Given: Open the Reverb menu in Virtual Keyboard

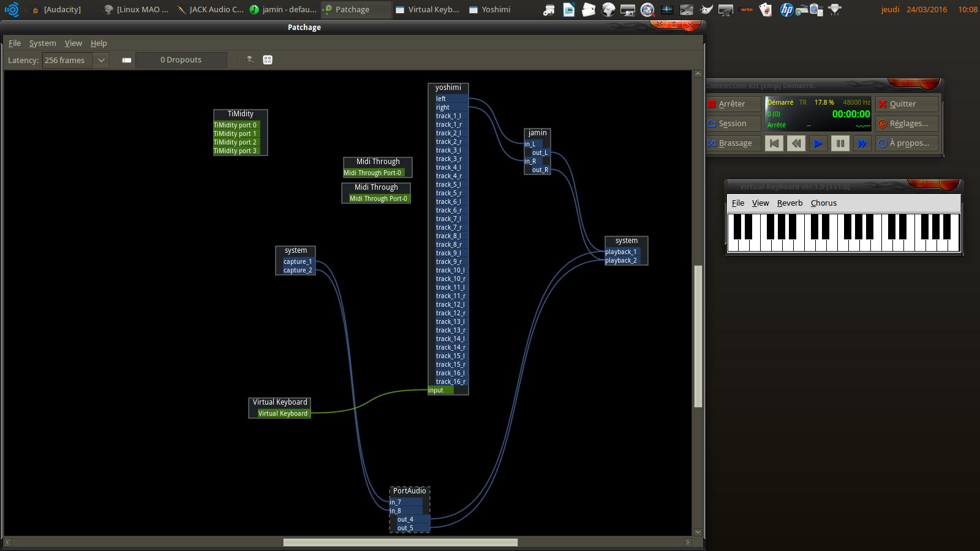Looking at the screenshot, I should point(790,203).
